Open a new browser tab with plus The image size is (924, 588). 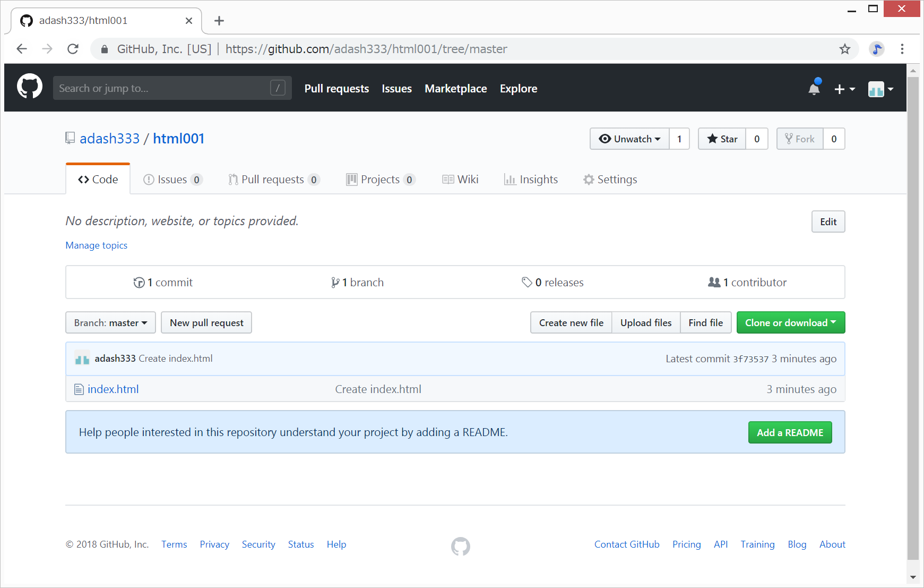[219, 21]
